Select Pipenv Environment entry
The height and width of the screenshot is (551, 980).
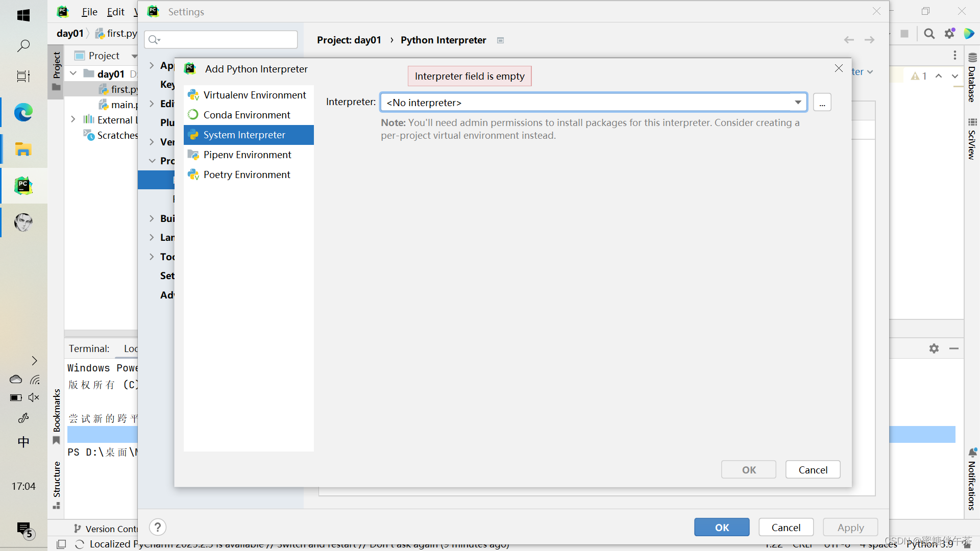click(249, 155)
